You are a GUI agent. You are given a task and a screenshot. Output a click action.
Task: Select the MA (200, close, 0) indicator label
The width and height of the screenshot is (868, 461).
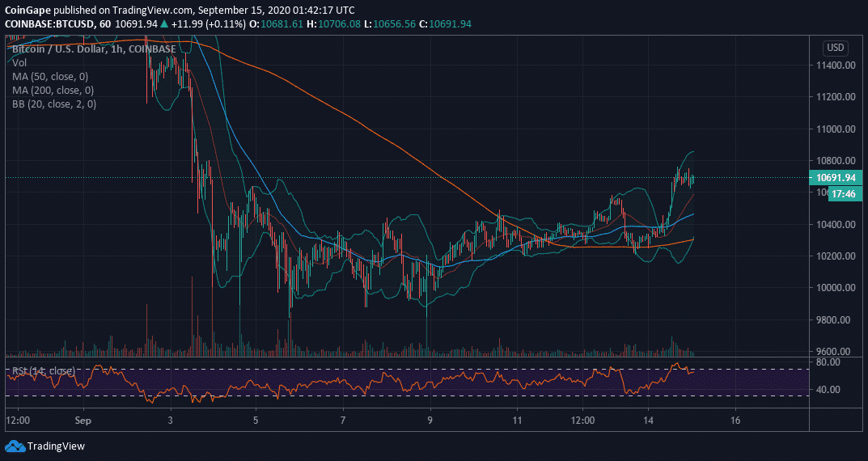55,90
